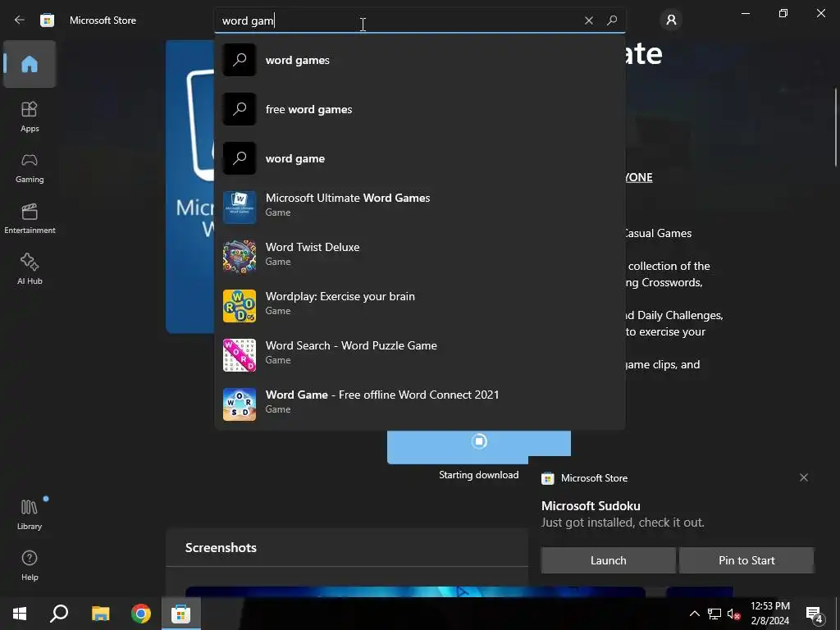
Task: Click the Microsoft Ultimate Word Games icon
Action: [240, 208]
